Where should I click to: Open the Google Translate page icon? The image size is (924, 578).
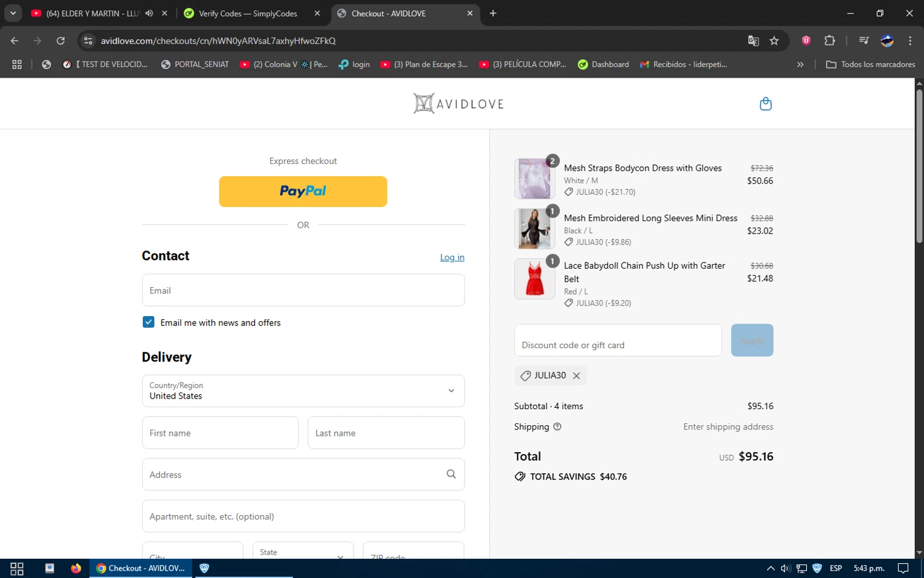[x=753, y=41]
